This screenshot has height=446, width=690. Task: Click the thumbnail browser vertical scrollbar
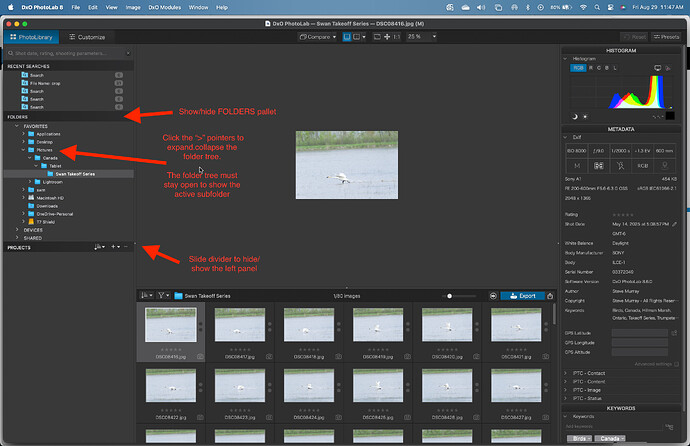coord(554,313)
